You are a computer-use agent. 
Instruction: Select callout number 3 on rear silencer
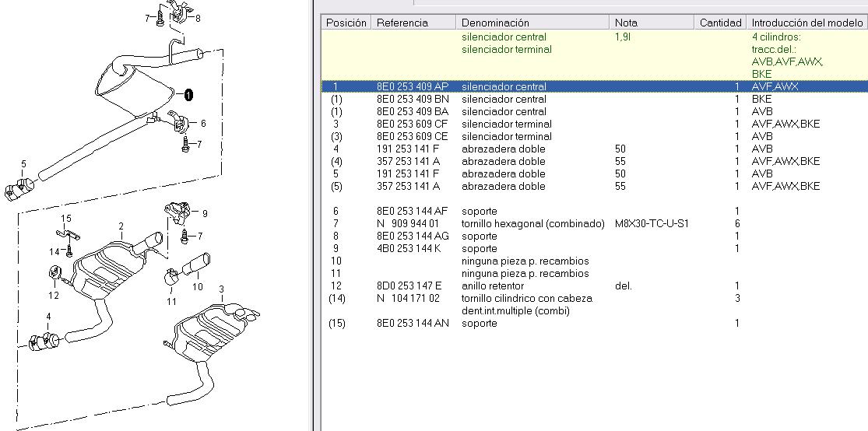221,289
